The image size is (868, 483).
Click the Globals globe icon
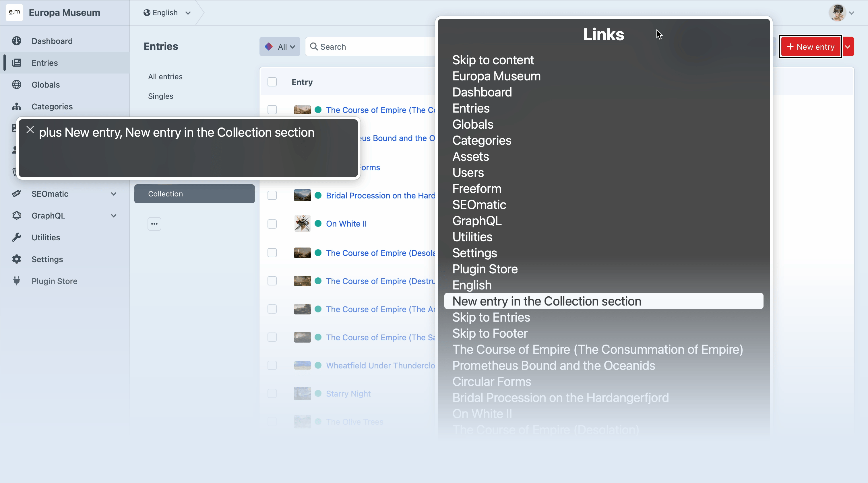pos(17,85)
